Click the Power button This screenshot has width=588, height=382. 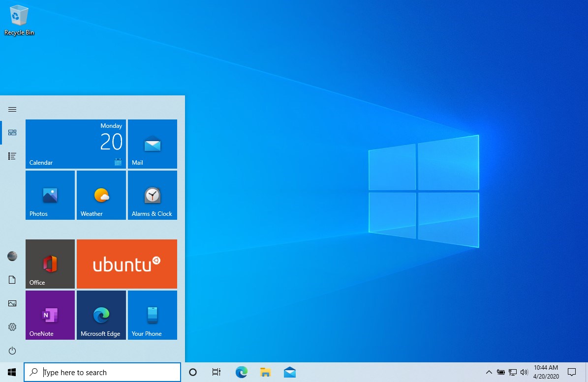click(12, 351)
